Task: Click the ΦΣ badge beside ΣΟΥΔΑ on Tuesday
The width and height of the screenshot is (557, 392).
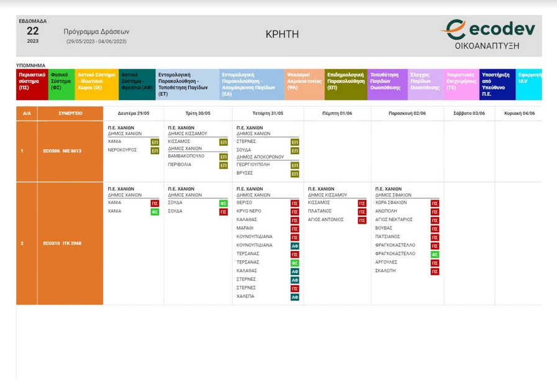Action: point(223,203)
